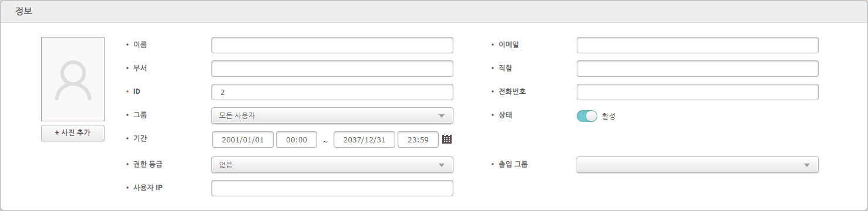Open the period calendar picker icon

(447, 139)
